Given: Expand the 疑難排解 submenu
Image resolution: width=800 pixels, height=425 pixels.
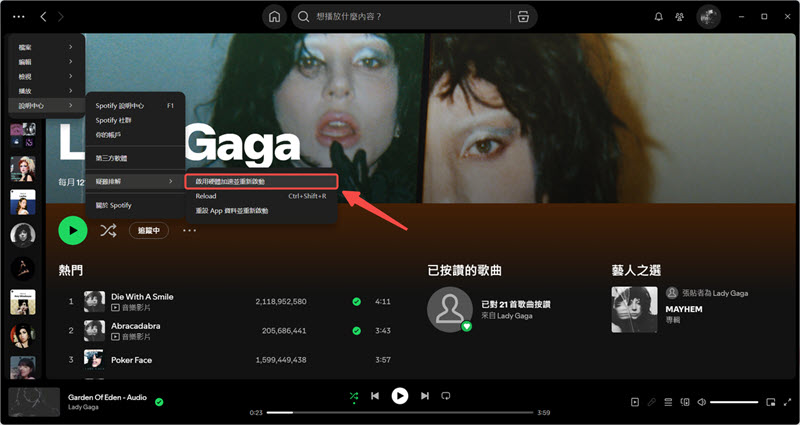Looking at the screenshot, I should tap(135, 181).
